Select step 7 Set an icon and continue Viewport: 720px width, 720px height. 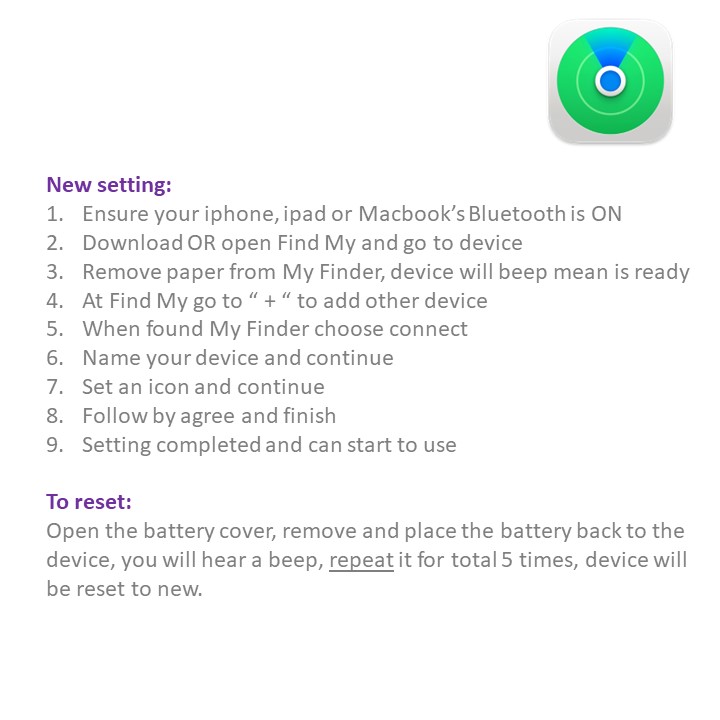pos(185,387)
